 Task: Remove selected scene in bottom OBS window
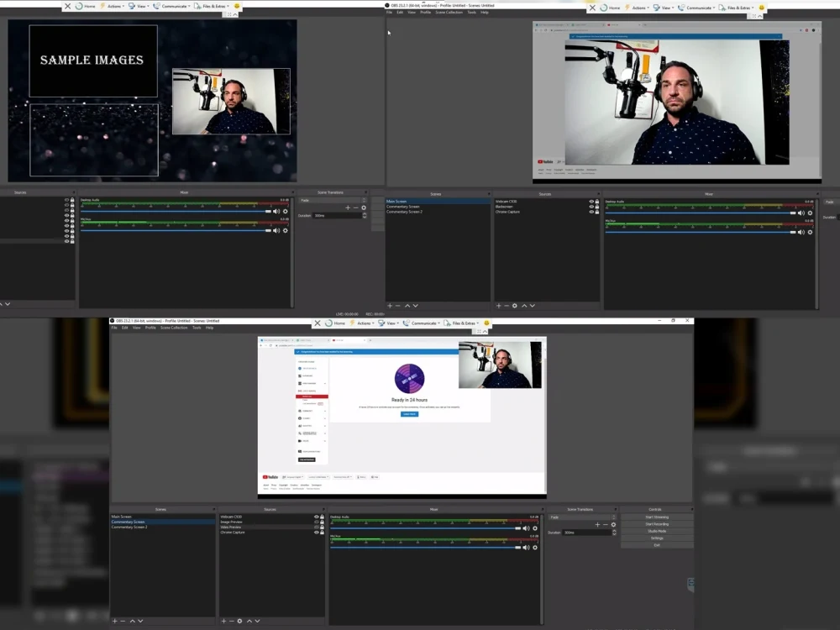(123, 621)
